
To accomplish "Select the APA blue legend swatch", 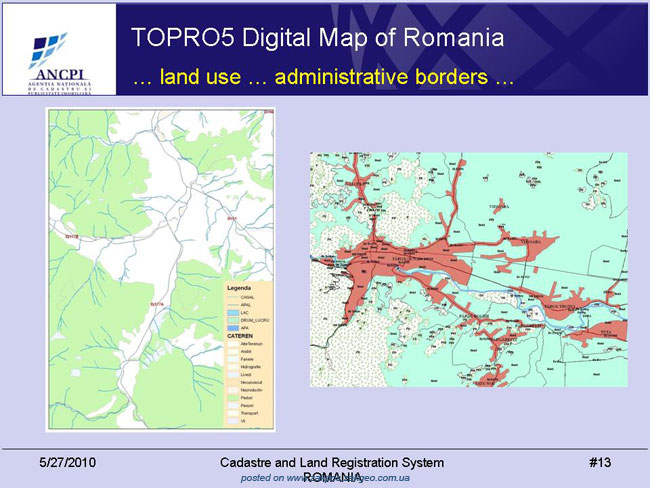I will click(233, 328).
